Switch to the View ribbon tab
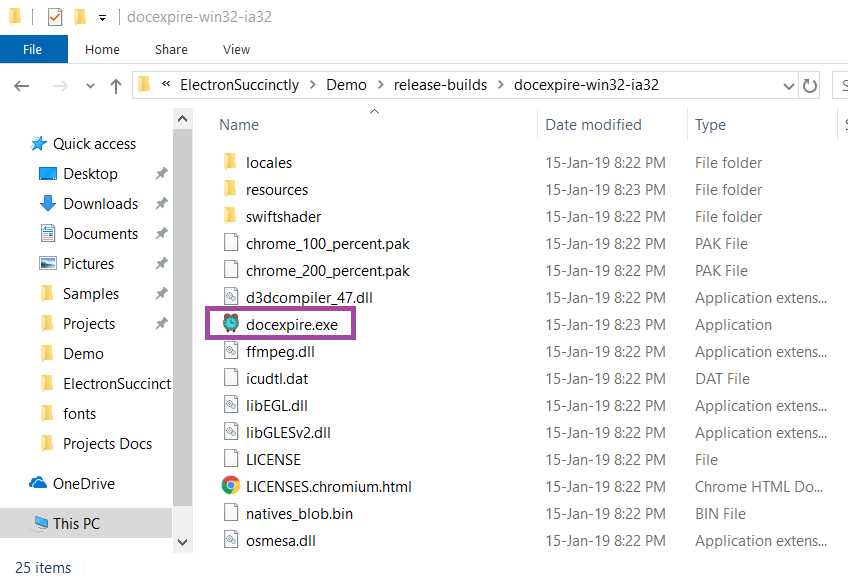 [x=236, y=49]
